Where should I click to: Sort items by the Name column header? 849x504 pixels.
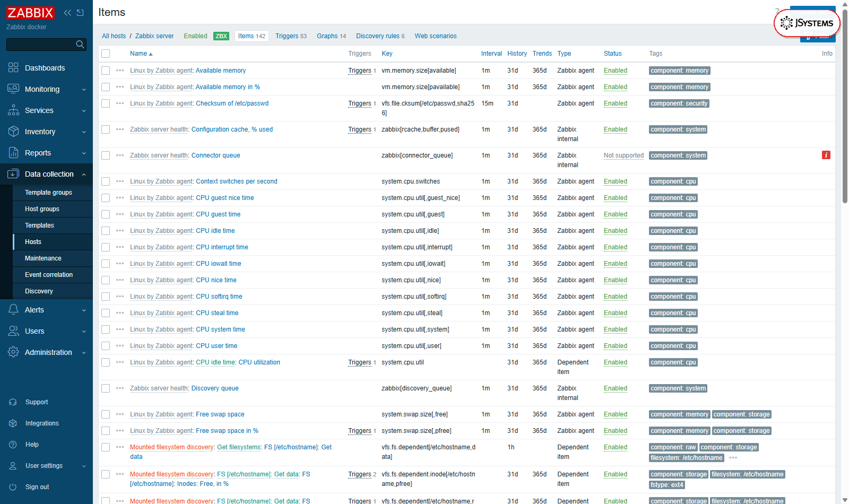[141, 54]
